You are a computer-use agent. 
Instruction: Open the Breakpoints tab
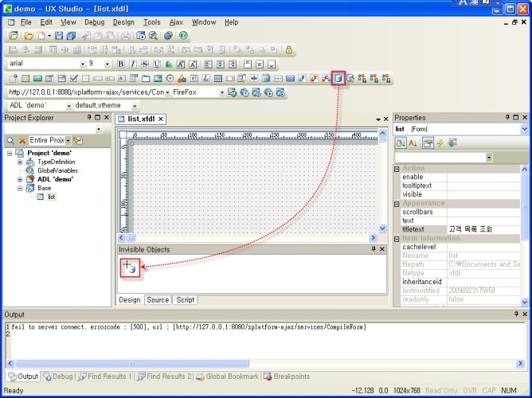point(287,377)
